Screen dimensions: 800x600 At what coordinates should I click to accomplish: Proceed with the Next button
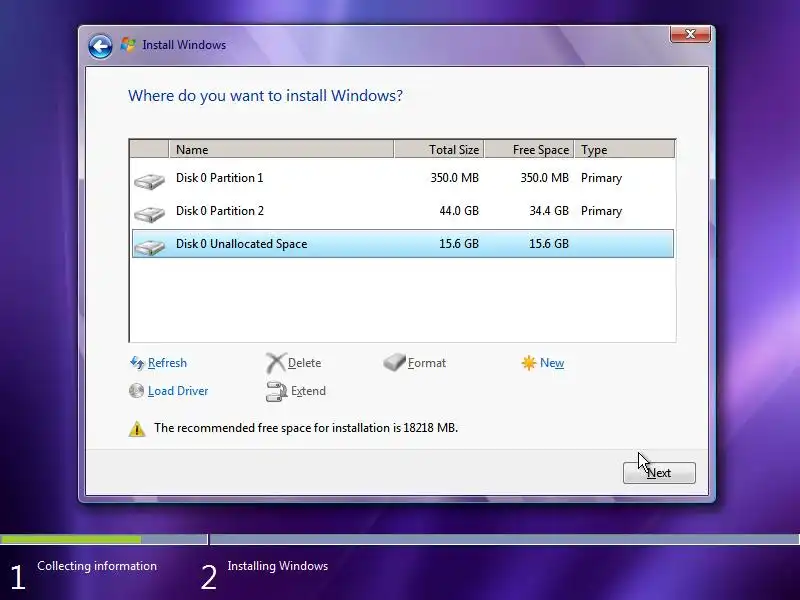659,473
